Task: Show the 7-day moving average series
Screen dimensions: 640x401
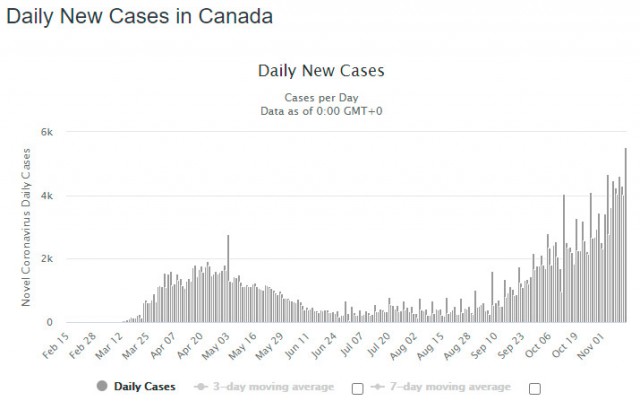Action: (450, 387)
